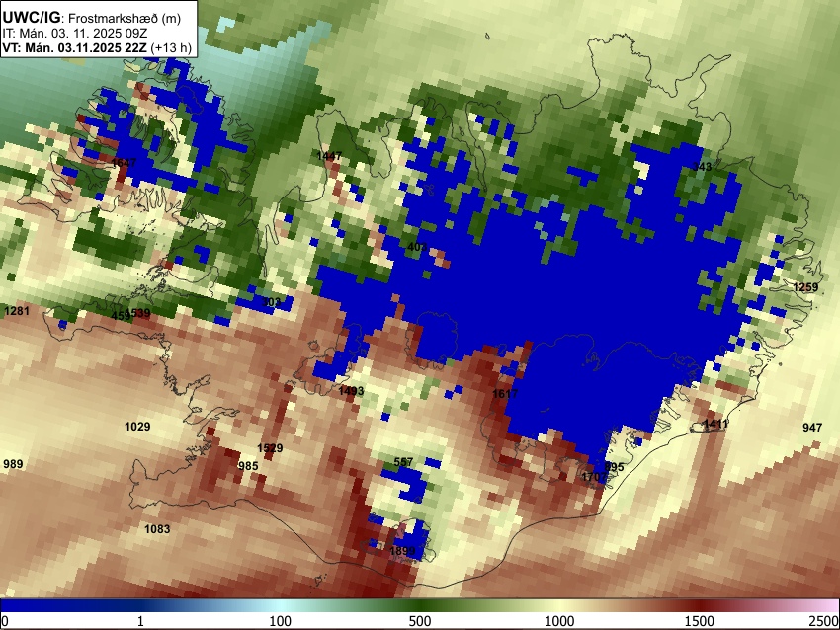Click the map value 947
The height and width of the screenshot is (630, 840).
point(812,428)
